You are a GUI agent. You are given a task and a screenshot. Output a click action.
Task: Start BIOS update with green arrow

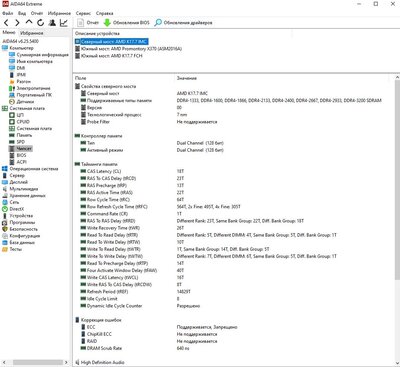point(126,23)
